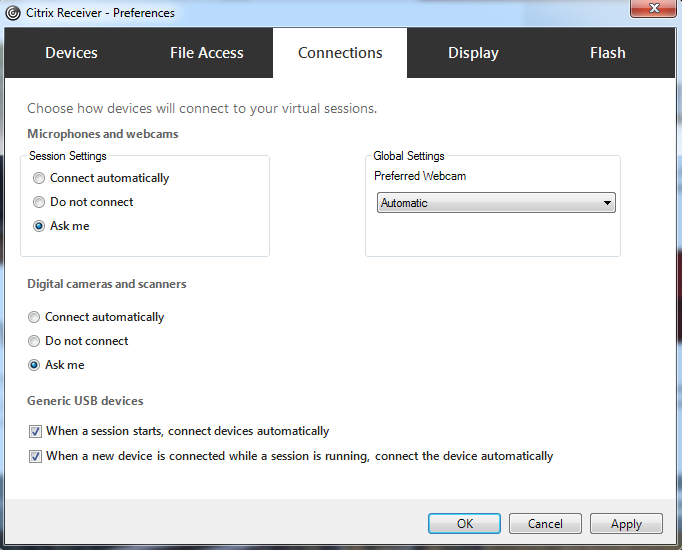Uncheck auto-connect for new devices during session
This screenshot has width=682, height=550.
click(36, 456)
